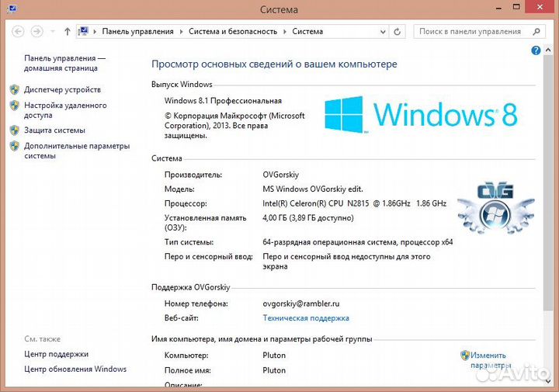Screen dimensions: 559x392
Task: Open Панель управления — домашняя страница
Action: (64, 63)
